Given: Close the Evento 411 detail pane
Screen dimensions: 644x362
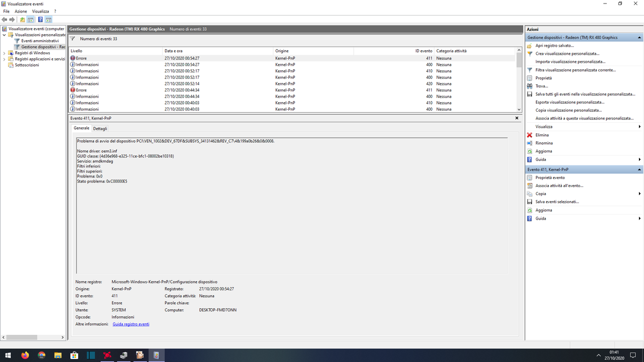Looking at the screenshot, I should (517, 118).
